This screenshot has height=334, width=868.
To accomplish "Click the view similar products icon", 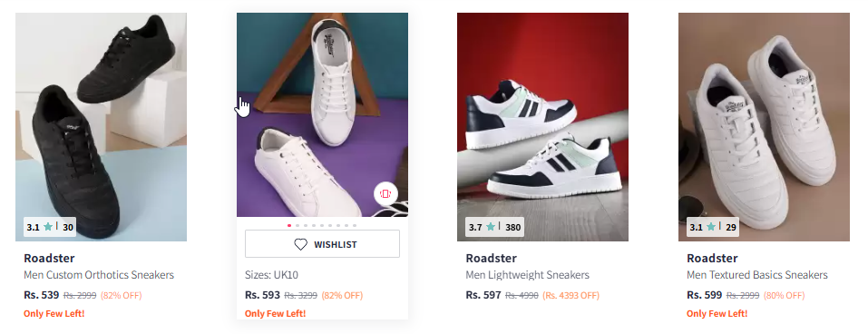I will pyautogui.click(x=385, y=193).
